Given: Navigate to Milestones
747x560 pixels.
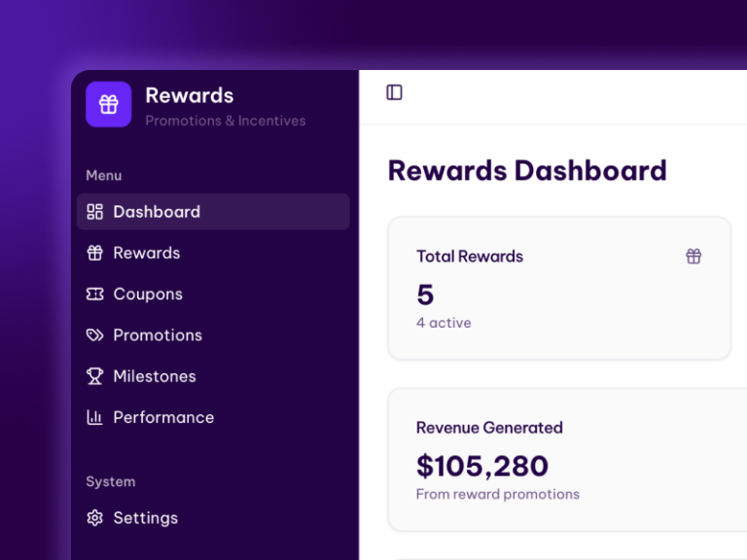Looking at the screenshot, I should click(x=213, y=376).
